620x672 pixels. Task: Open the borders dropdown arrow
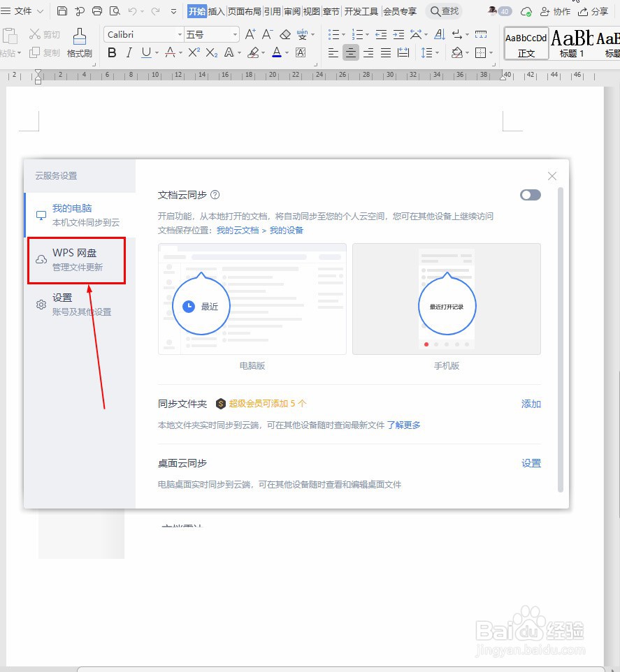coord(491,53)
